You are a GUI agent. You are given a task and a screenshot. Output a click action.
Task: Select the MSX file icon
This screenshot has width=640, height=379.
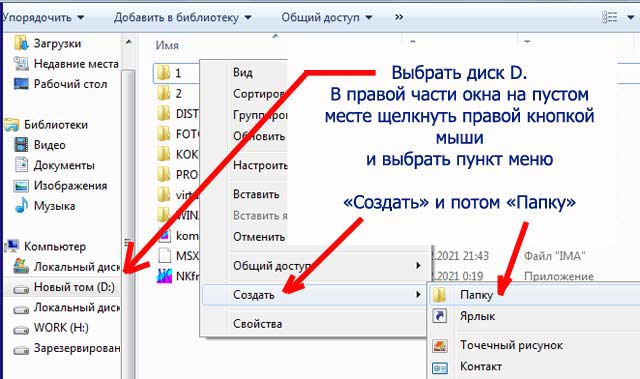[164, 256]
